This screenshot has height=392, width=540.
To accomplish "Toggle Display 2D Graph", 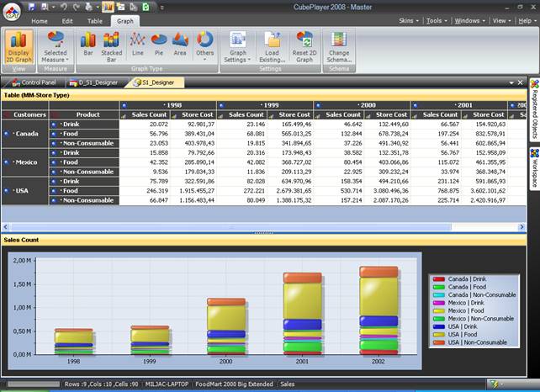I will (19, 47).
